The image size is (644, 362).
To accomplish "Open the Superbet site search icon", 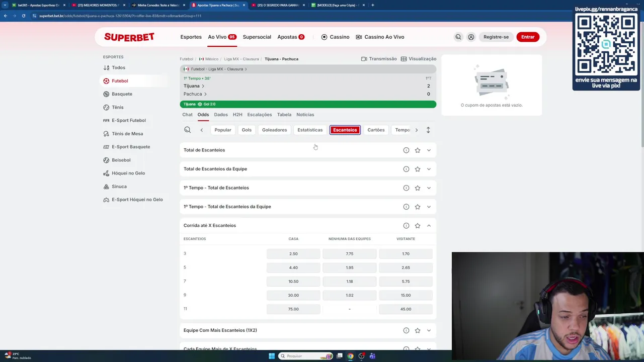I will (x=458, y=37).
